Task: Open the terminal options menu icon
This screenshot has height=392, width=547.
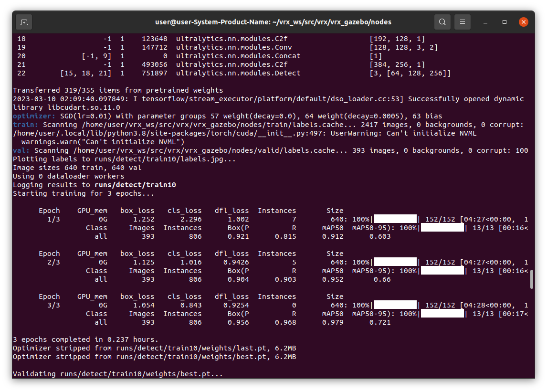Action: click(462, 22)
